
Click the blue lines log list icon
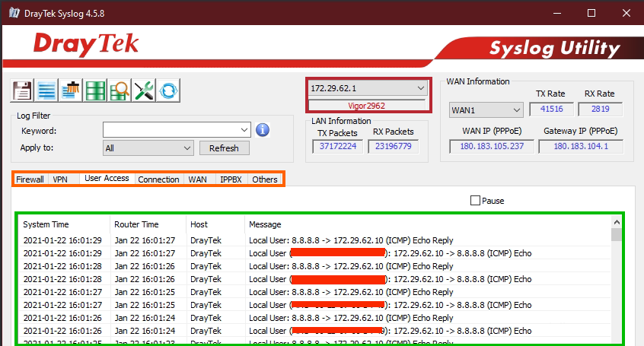[x=46, y=90]
